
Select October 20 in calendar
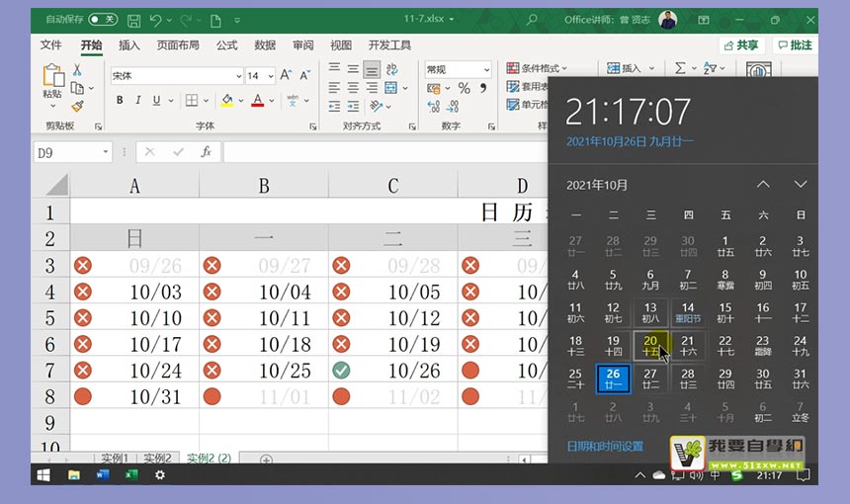pyautogui.click(x=650, y=345)
